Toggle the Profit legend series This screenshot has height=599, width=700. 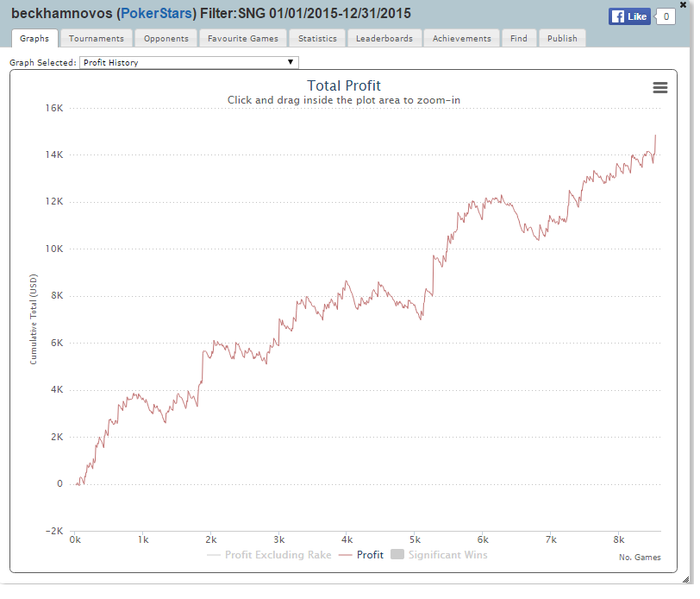coord(361,555)
